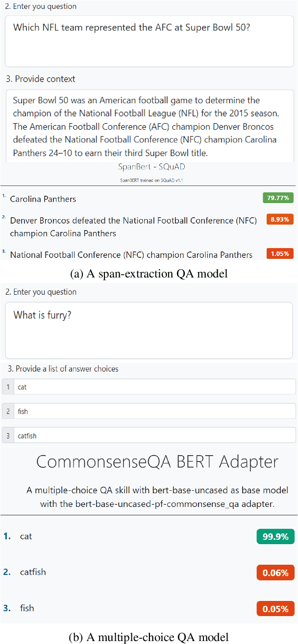
Task: Click the 'SpanBert - SQuAD' skill title
Action: (x=151, y=167)
